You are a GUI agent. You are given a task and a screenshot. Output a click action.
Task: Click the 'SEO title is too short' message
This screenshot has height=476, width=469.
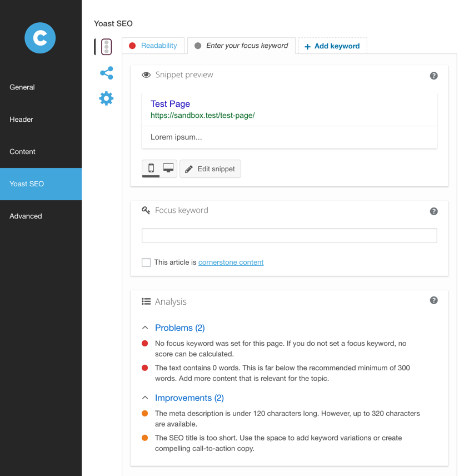click(x=278, y=443)
